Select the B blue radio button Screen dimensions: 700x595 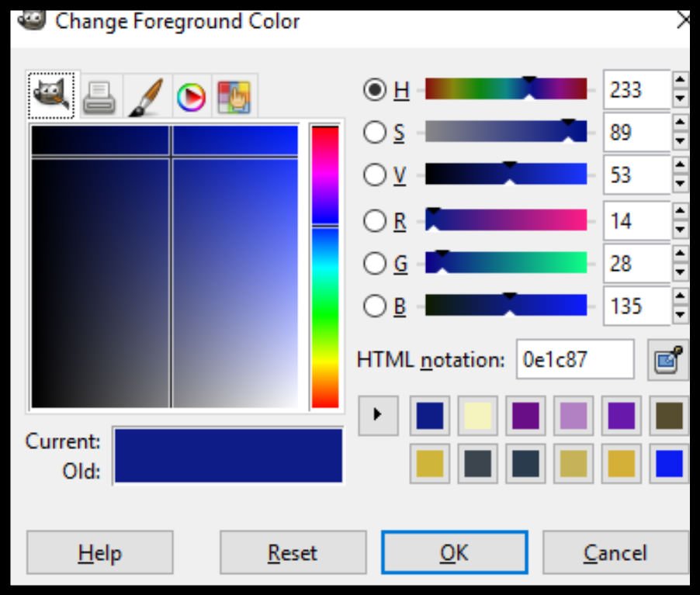pos(375,306)
